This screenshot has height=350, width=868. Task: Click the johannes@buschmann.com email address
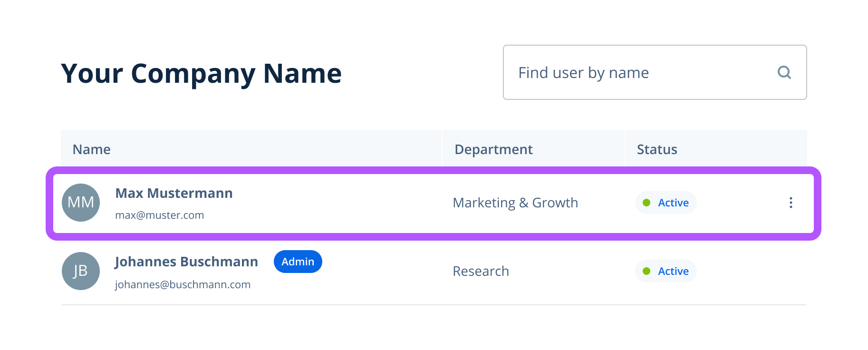click(183, 284)
